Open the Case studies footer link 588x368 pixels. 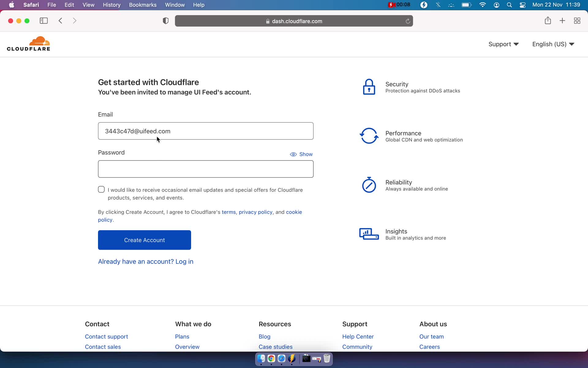coord(276,347)
